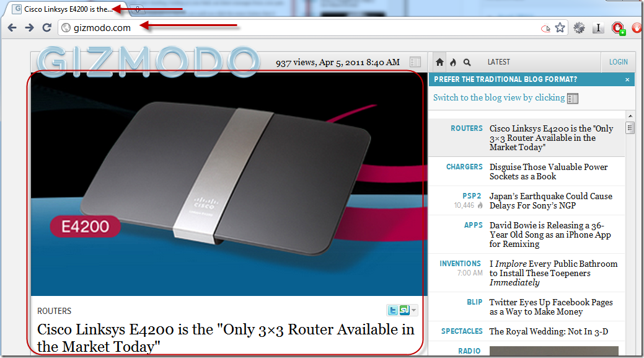Click the INVENTIONS category label
This screenshot has width=644, height=358.
(460, 264)
